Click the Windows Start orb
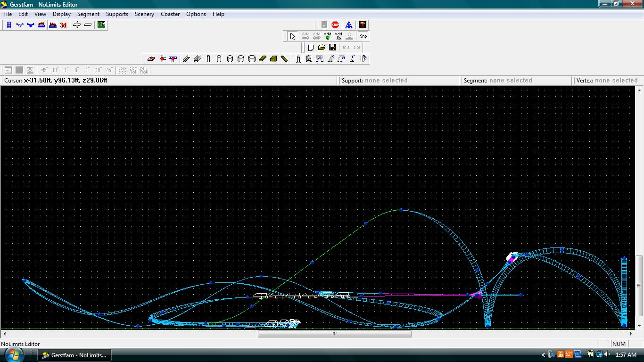The width and height of the screenshot is (644, 362). pyautogui.click(x=14, y=354)
